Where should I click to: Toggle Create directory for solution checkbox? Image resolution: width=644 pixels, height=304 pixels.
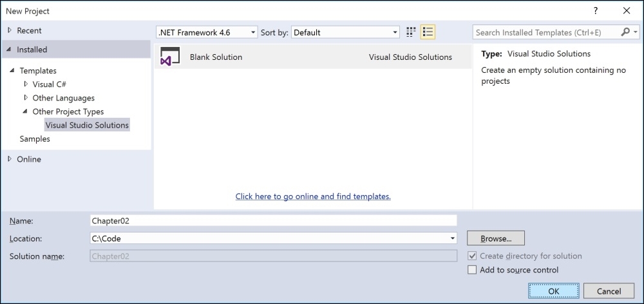472,256
